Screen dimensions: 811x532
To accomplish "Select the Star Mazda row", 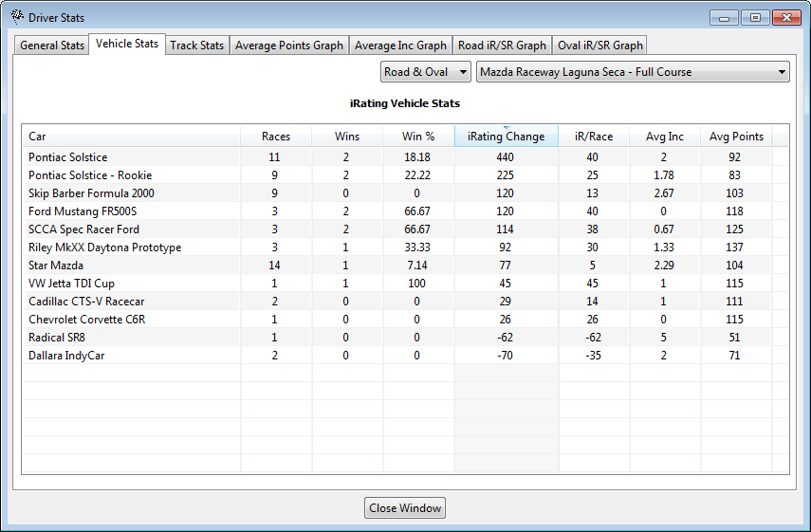I will tap(406, 266).
